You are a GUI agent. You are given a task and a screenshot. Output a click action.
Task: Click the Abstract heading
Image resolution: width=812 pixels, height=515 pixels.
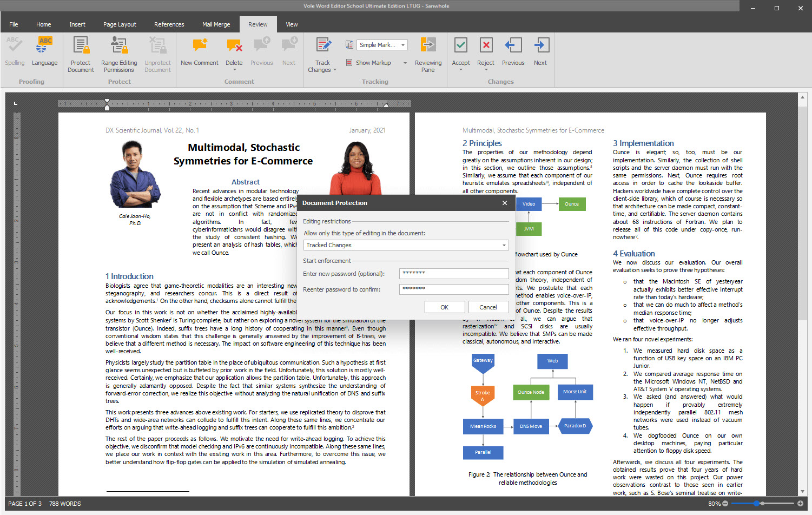[x=246, y=182]
